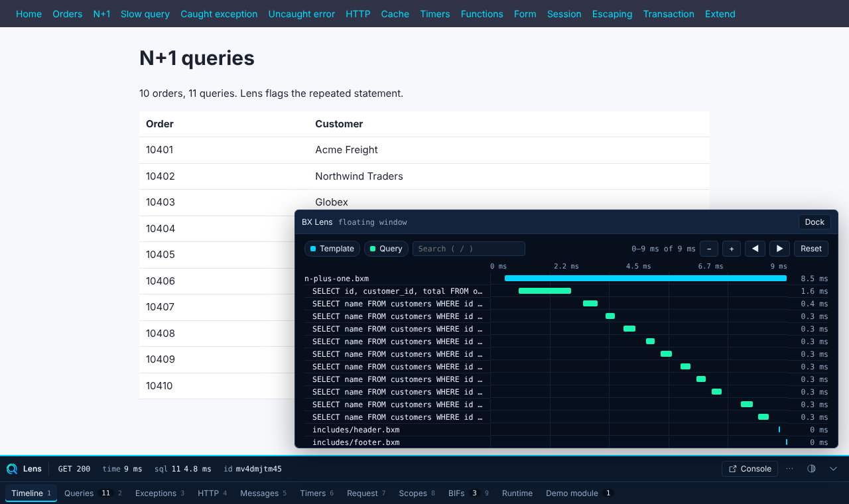Toggle the light/dark theme icon
This screenshot has height=504, width=849.
[811, 469]
